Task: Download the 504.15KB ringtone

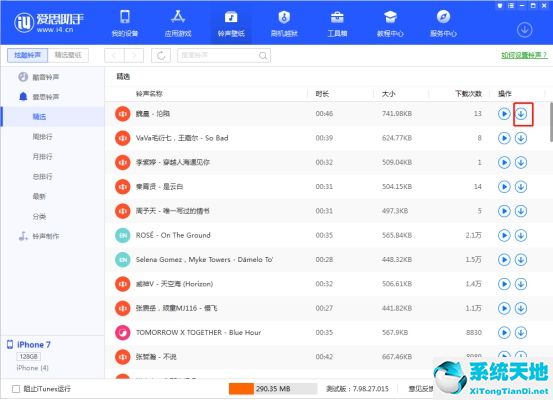Action: 521,187
